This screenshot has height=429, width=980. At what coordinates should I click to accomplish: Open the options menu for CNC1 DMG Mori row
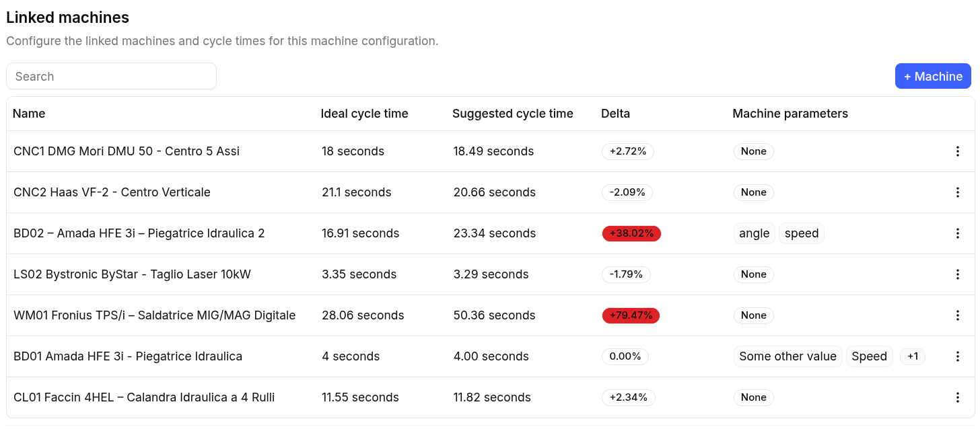click(x=957, y=151)
